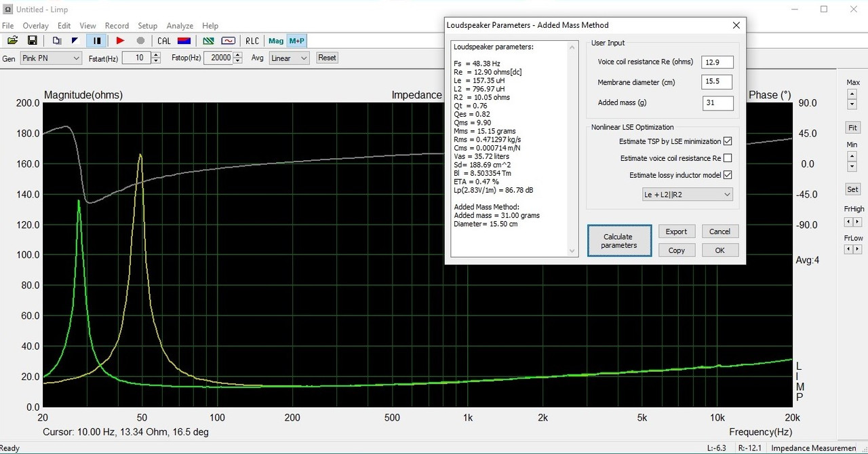Click the red curve graph icon

point(229,41)
